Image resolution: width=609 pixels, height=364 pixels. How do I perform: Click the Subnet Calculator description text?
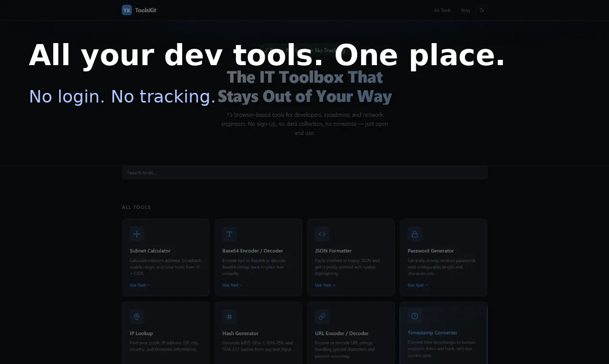165,267
